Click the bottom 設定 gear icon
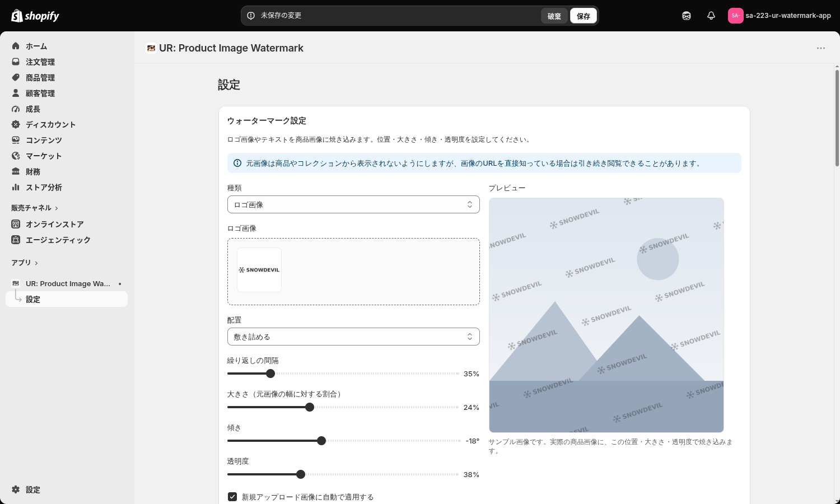840x504 pixels. [x=16, y=489]
